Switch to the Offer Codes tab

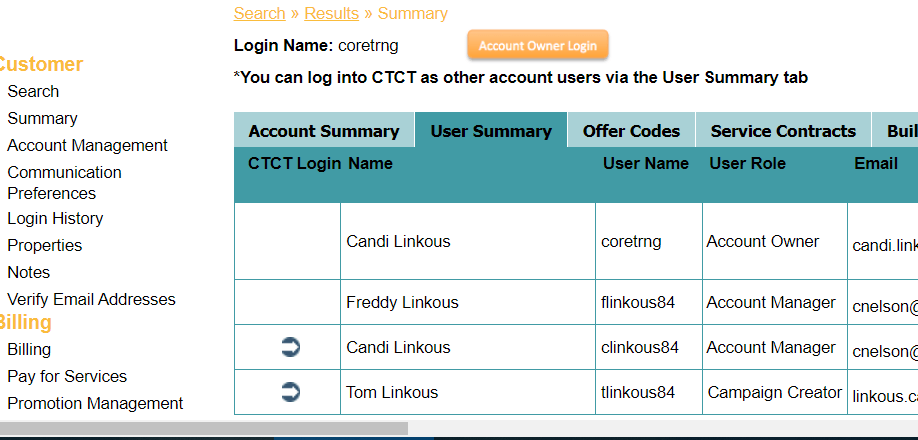pyautogui.click(x=631, y=130)
